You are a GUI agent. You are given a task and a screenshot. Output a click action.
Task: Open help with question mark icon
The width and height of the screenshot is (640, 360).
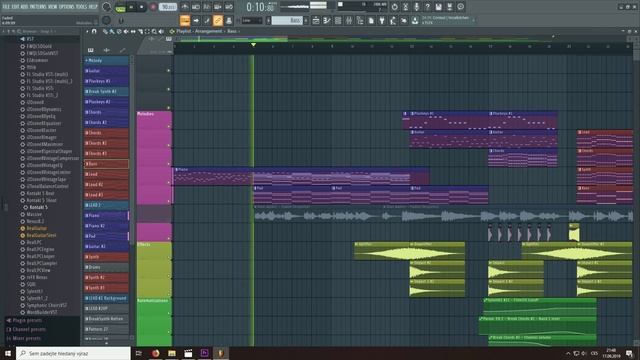[427, 7]
